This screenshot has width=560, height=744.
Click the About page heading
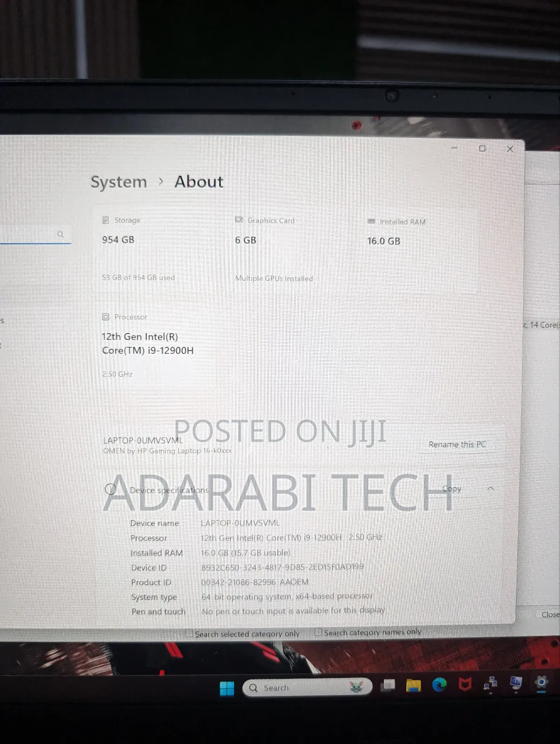(x=199, y=181)
